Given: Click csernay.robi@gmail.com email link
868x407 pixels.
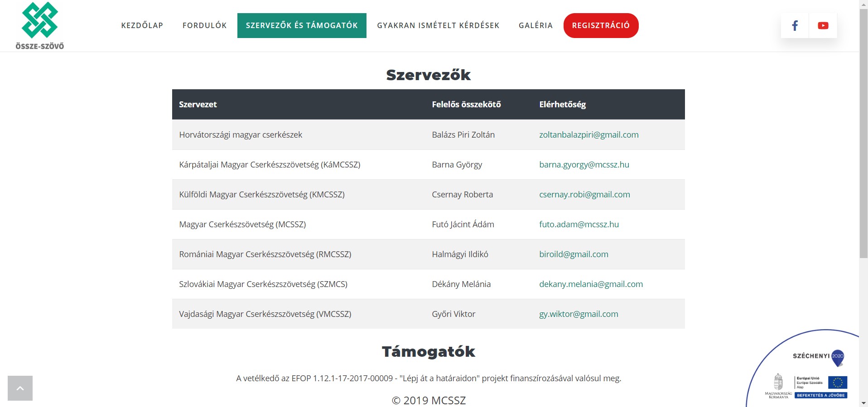Looking at the screenshot, I should click(x=584, y=194).
